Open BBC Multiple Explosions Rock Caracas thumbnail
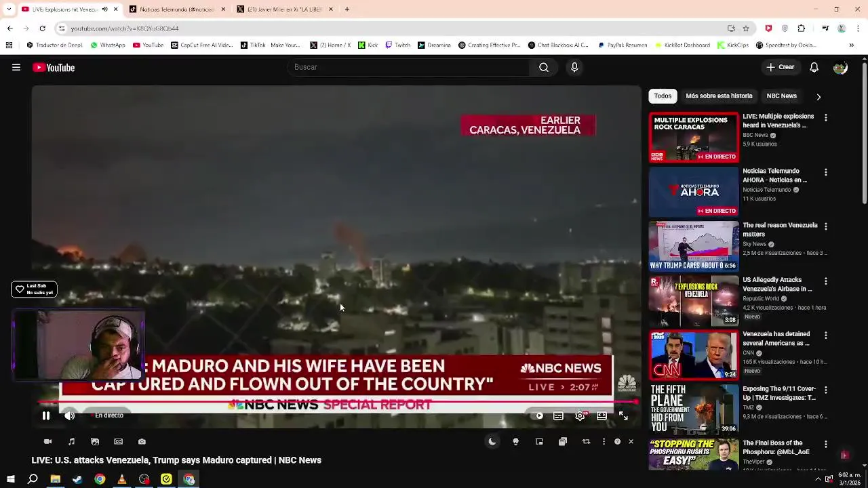This screenshot has width=868, height=488. coord(694,138)
